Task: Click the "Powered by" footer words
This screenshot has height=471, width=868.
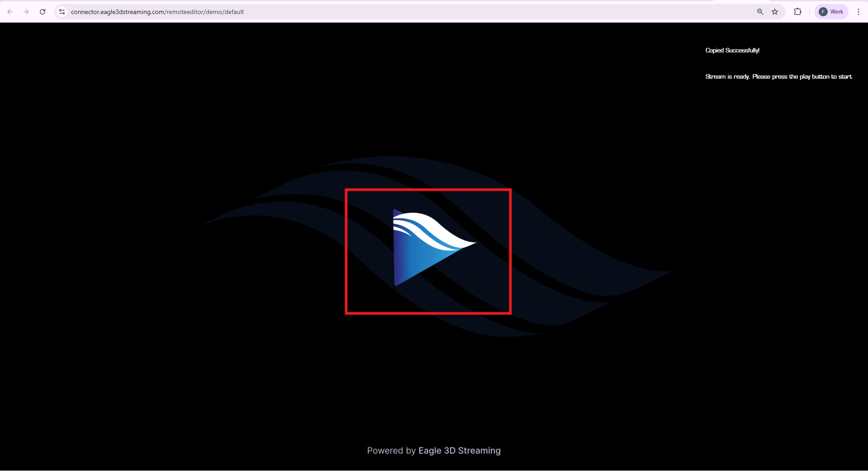Action: 391,451
